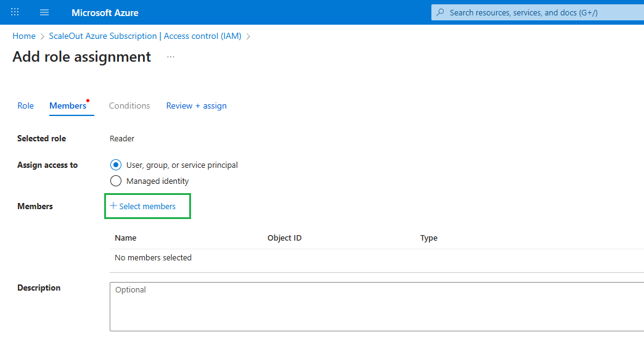Viewport: 644px width, 348px height.
Task: Click the Assign access to label
Action: [47, 165]
